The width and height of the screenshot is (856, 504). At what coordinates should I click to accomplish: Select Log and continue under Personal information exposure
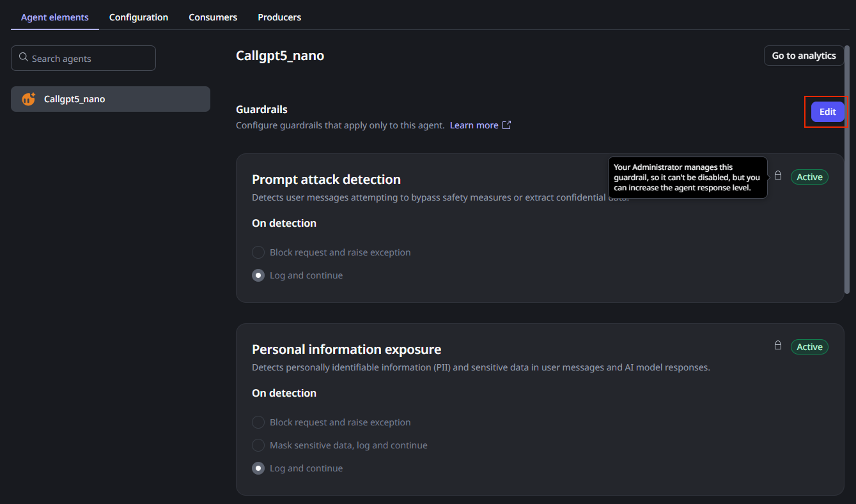[x=258, y=468]
